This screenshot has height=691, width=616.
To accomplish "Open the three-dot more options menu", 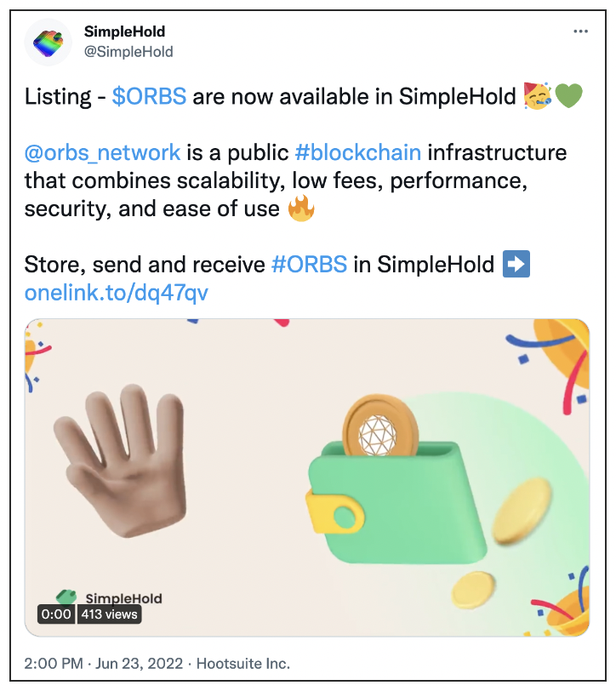I will tap(580, 31).
